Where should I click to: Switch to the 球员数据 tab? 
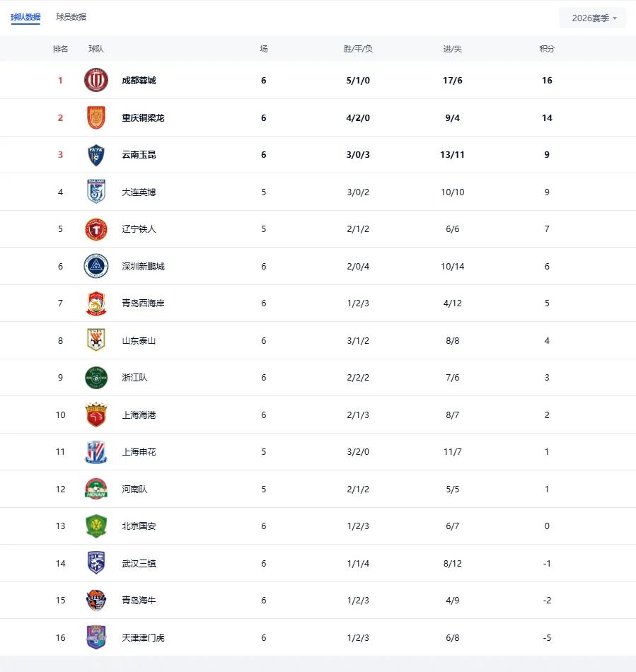click(71, 17)
